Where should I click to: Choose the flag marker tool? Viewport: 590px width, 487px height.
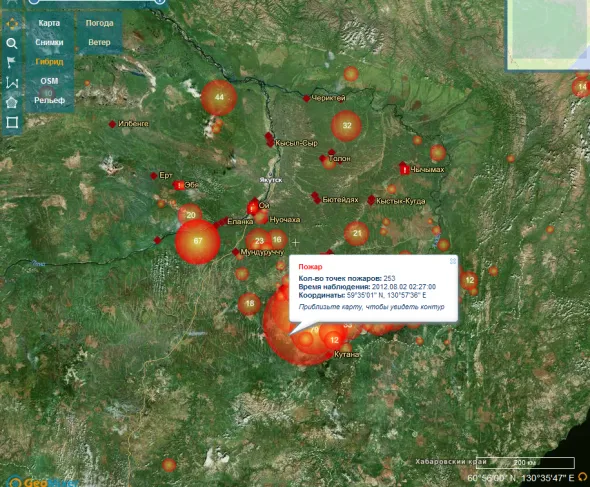pyautogui.click(x=11, y=62)
